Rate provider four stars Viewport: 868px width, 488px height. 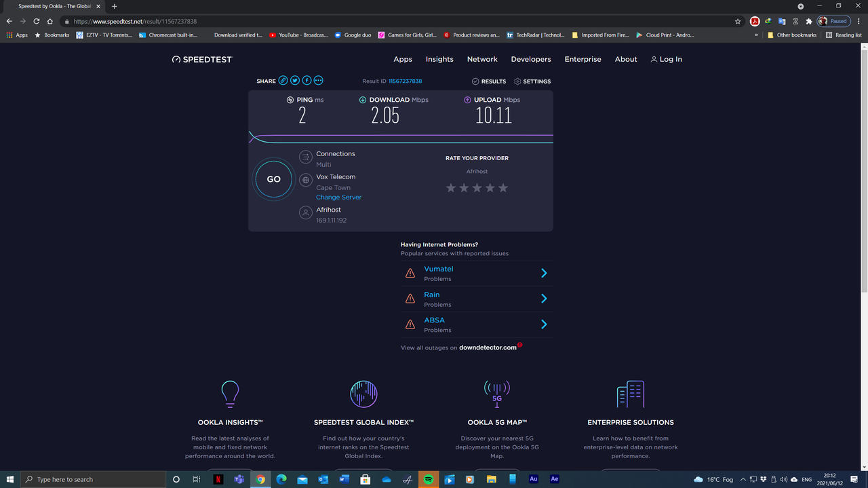[490, 188]
